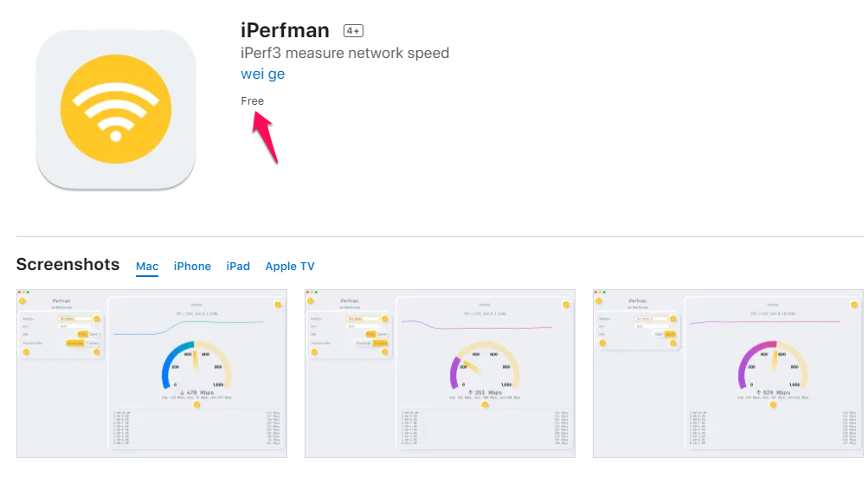Viewport: 868px width, 477px height.
Task: Select Download transfer mode in 478 Mbps screenshot
Action: click(74, 344)
